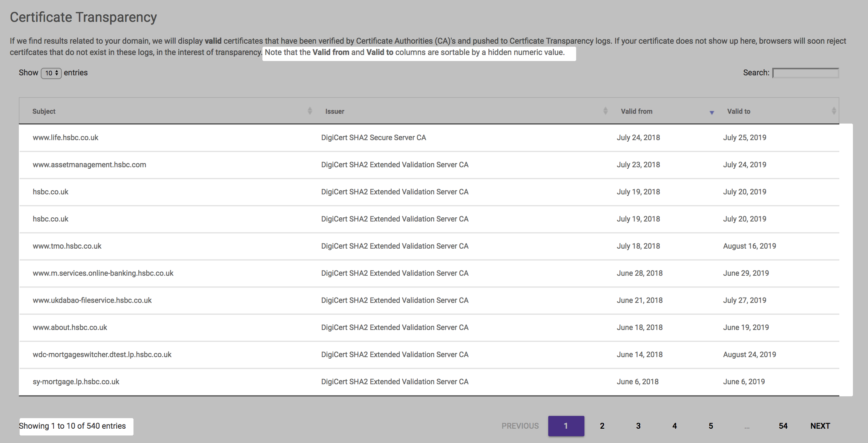
Task: Go to results page 2
Action: click(602, 426)
